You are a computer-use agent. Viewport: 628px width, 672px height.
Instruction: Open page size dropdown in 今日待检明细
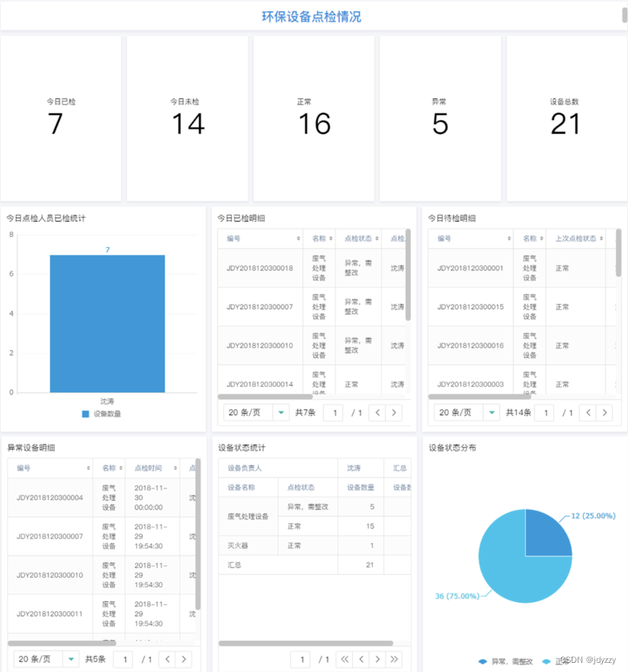(467, 413)
